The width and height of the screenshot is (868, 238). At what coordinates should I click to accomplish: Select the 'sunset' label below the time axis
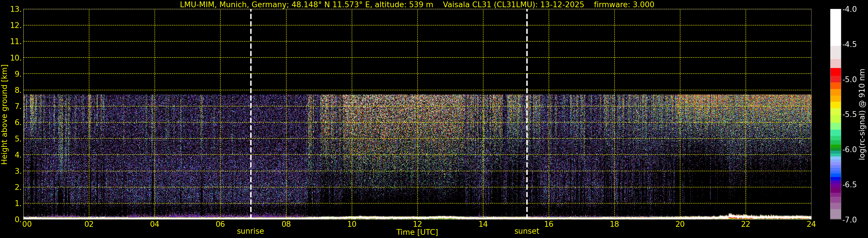[x=527, y=231]
